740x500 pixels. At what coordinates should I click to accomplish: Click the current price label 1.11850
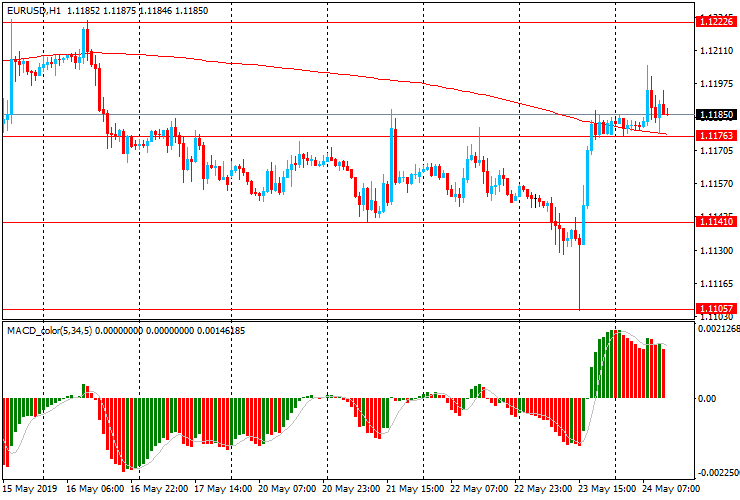[x=716, y=114]
